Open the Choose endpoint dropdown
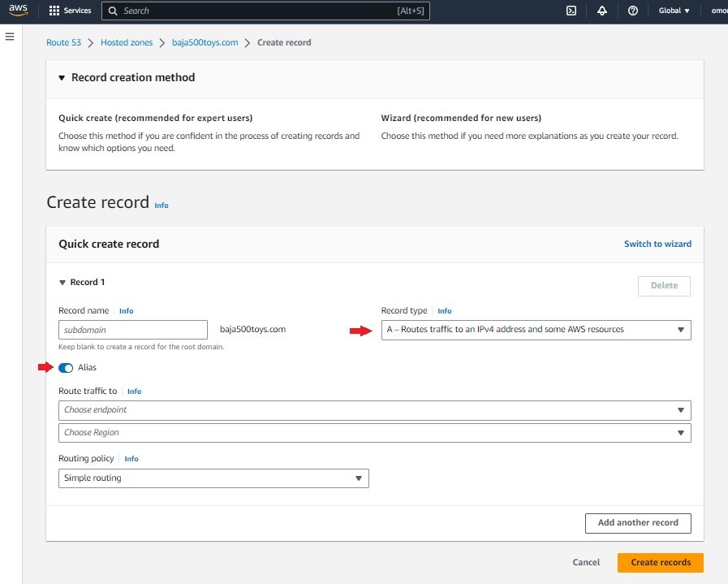Screen dimensions: 728x584 coord(374,410)
